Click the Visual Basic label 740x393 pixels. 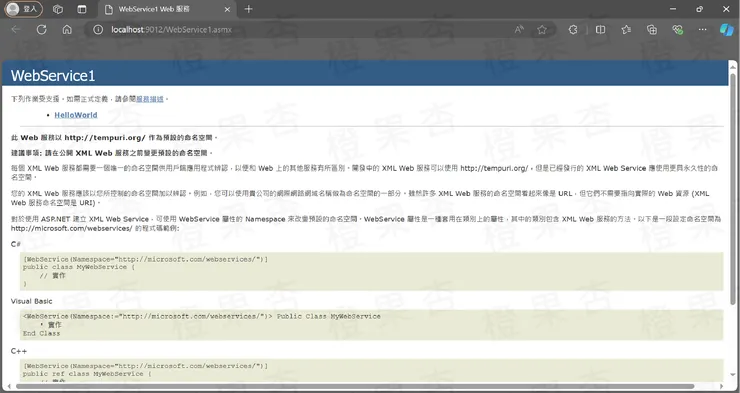(x=32, y=301)
